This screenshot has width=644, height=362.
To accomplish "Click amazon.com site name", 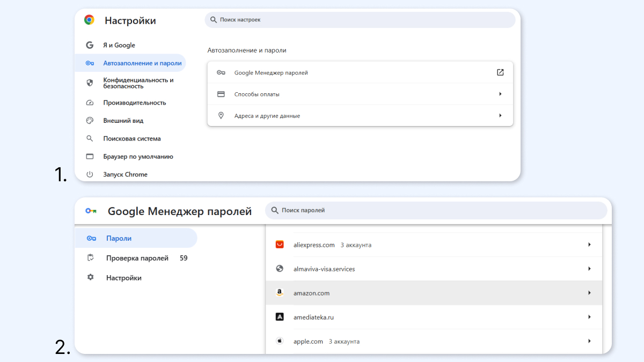I will coord(311,293).
